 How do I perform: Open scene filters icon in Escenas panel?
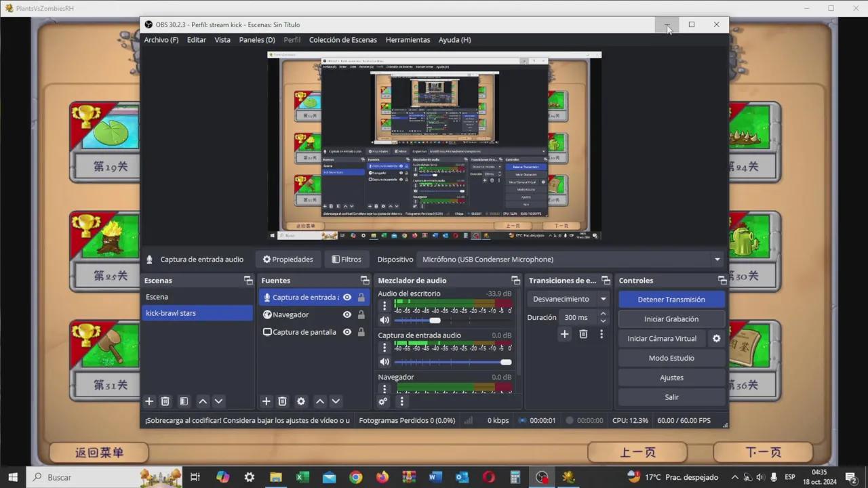(x=184, y=401)
